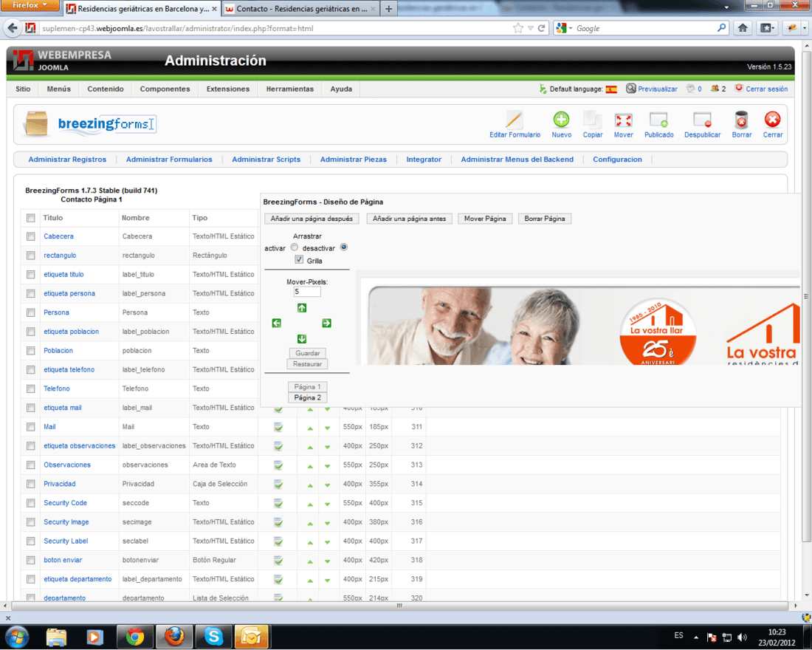Click move-up arrow in boton enviar row
Viewport: 812px width, 650px height.
[310, 561]
